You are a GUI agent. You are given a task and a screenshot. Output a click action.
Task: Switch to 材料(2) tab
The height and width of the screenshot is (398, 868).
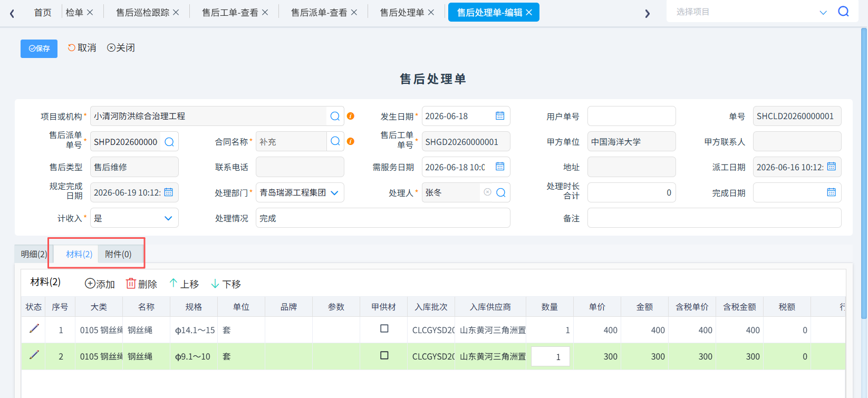(79, 254)
